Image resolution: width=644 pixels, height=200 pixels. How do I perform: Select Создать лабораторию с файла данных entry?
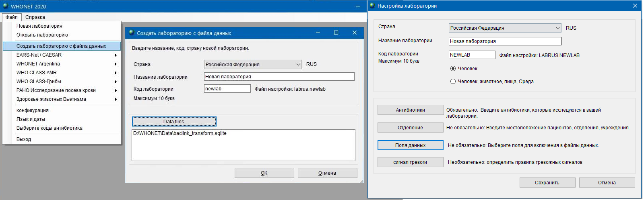point(62,46)
